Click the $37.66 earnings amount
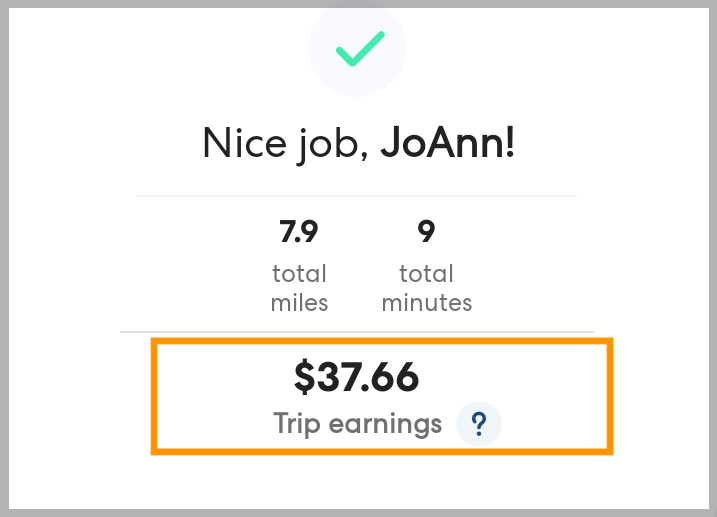 (x=356, y=377)
